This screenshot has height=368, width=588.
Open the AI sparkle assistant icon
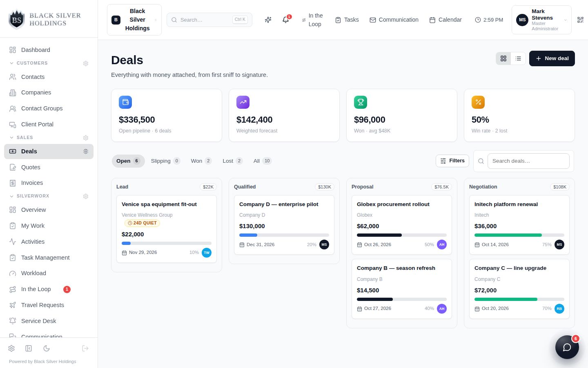click(x=268, y=20)
